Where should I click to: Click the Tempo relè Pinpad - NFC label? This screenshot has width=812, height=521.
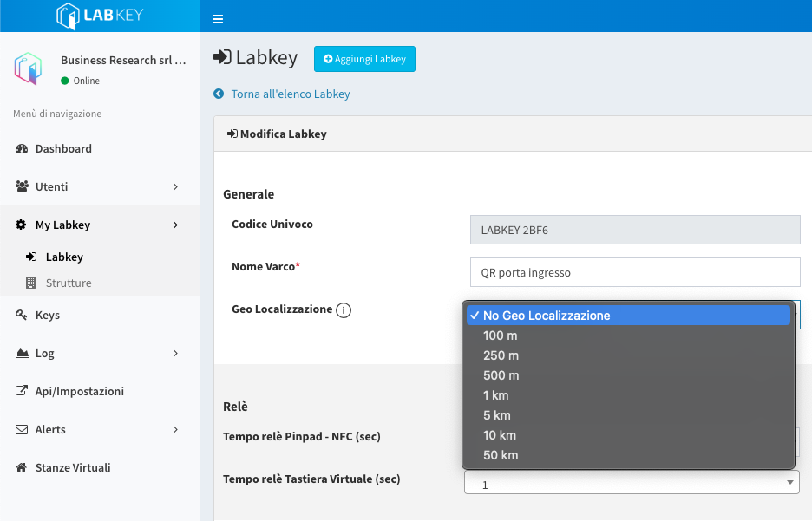click(301, 437)
